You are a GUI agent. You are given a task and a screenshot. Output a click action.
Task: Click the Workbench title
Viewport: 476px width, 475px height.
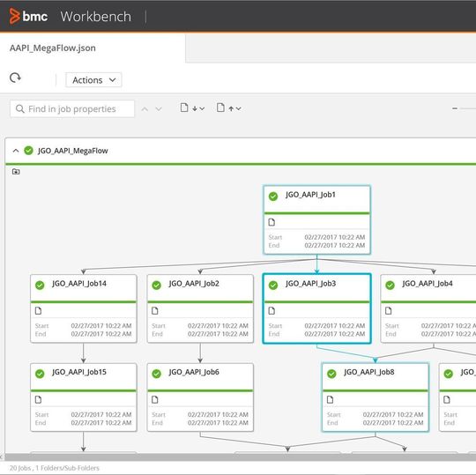coord(95,17)
